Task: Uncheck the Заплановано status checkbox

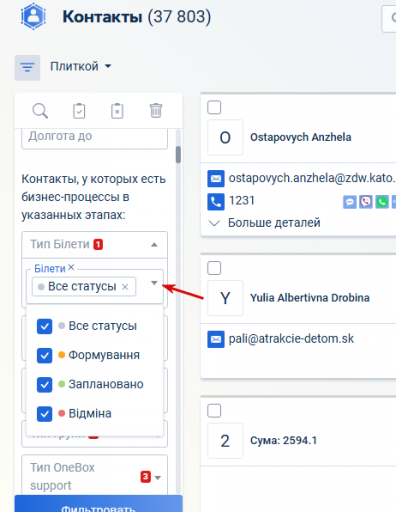Action: 44,385
